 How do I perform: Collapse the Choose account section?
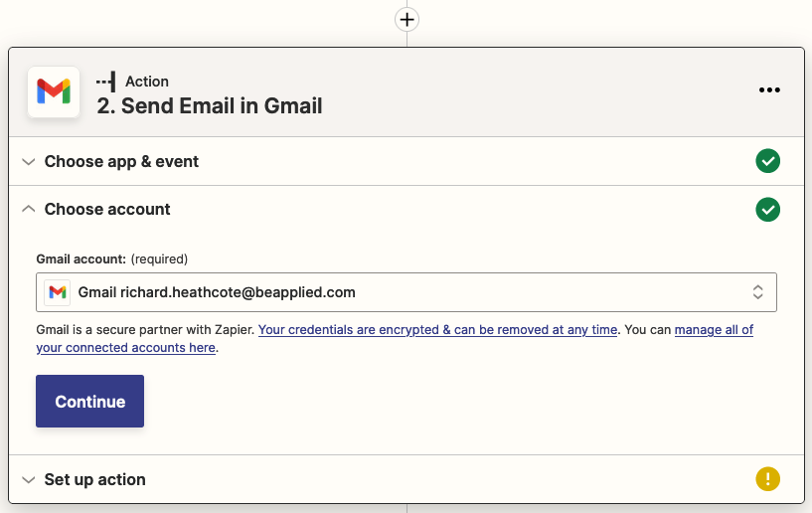tap(28, 209)
